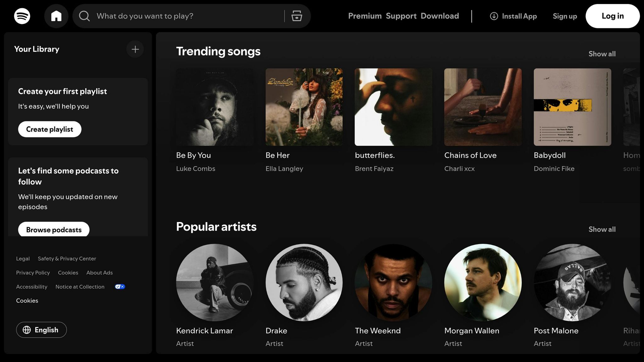644x362 pixels.
Task: Click the globe icon in language button
Action: [x=27, y=330]
